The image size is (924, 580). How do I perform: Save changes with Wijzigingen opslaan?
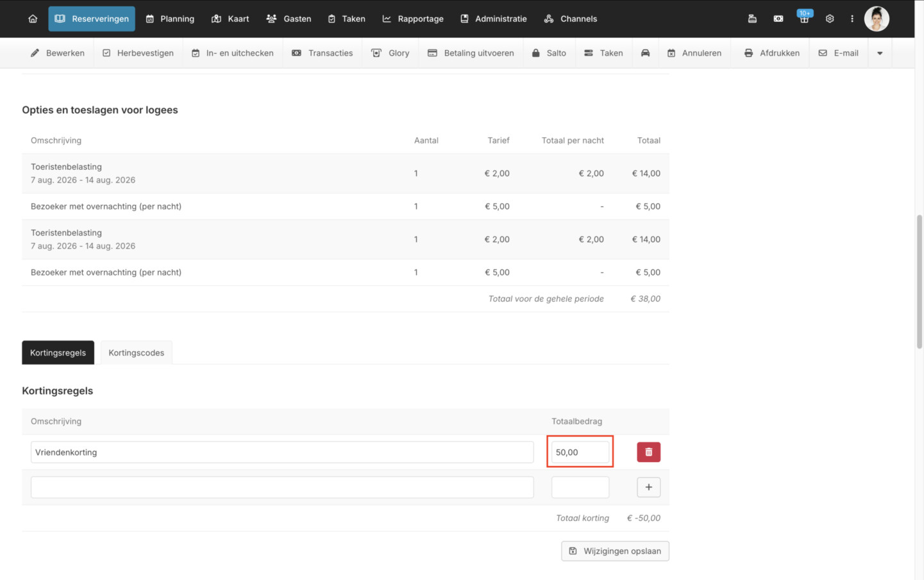(615, 551)
